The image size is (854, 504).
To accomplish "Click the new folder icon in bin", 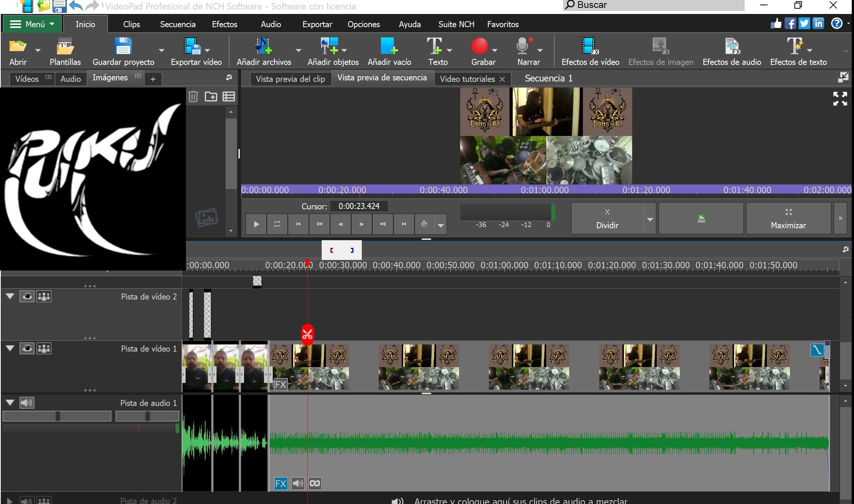I will coord(211,97).
